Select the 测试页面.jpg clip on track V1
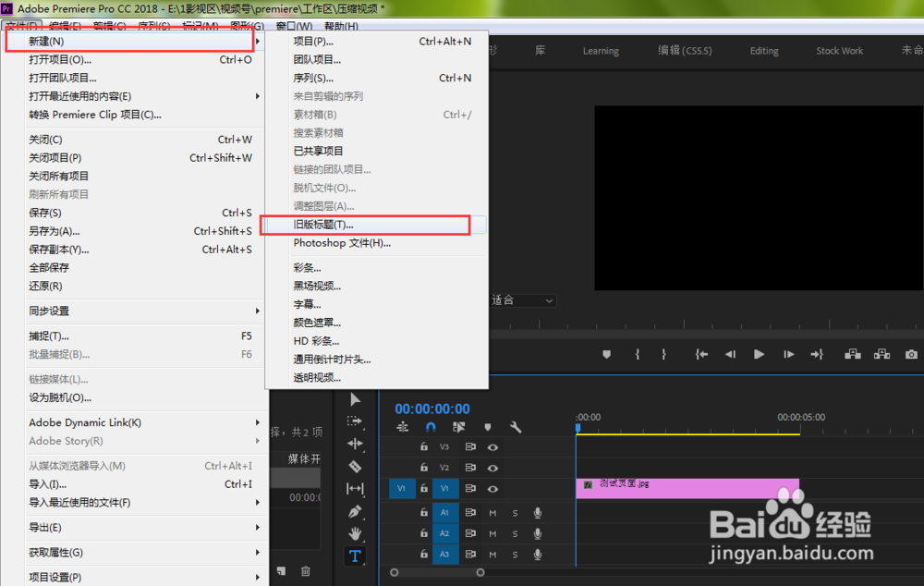The image size is (924, 586). tap(687, 486)
